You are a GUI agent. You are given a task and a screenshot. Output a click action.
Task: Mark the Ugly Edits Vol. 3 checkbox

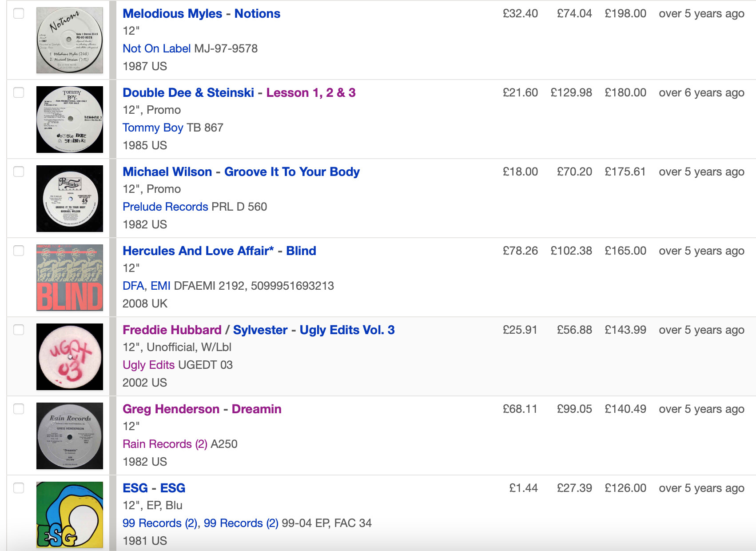pyautogui.click(x=19, y=330)
